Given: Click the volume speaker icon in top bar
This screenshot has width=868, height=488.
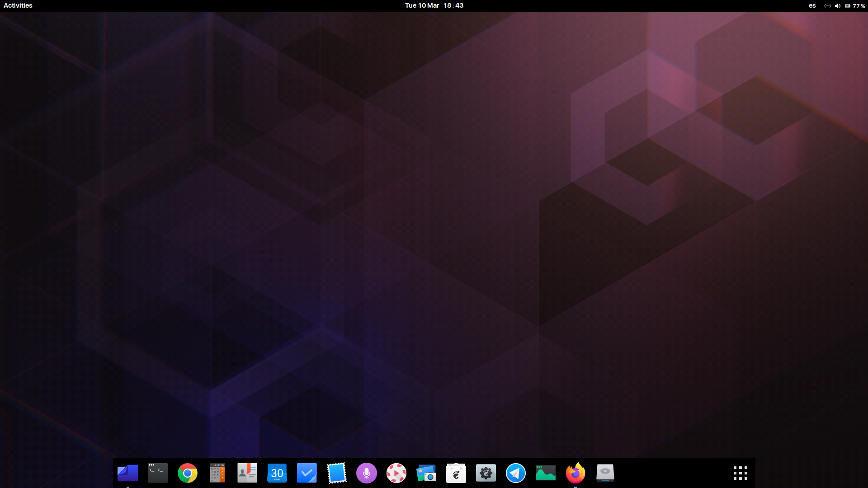Looking at the screenshot, I should [837, 6].
